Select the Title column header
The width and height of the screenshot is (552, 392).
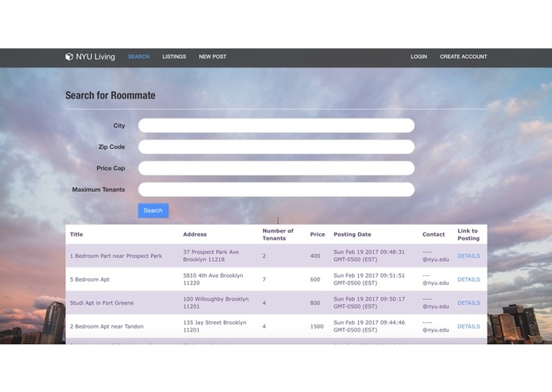click(76, 235)
